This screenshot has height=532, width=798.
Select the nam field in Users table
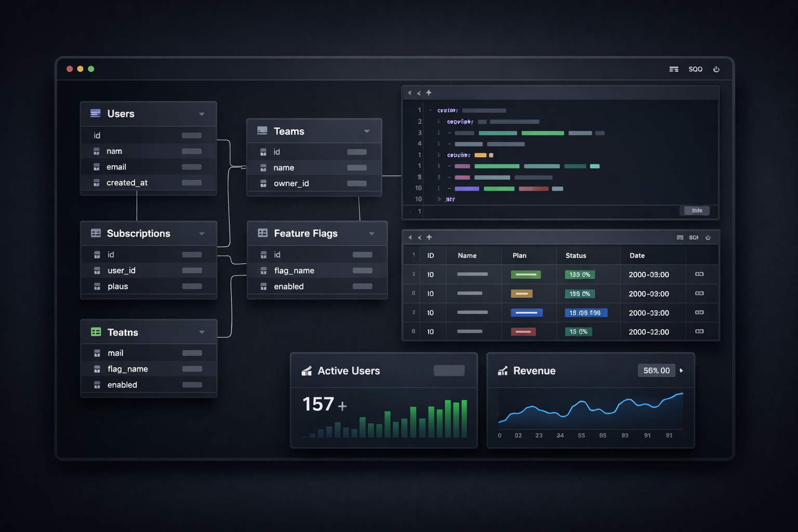(x=149, y=151)
